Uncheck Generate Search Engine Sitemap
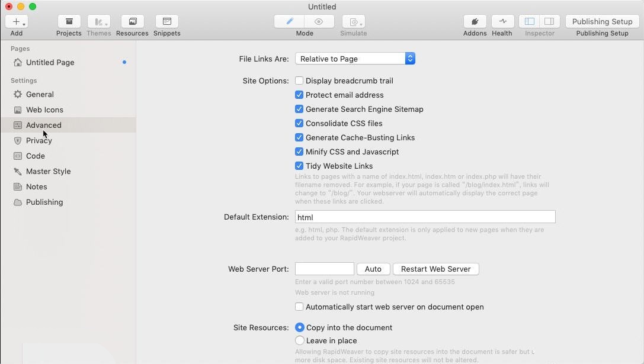 click(299, 109)
